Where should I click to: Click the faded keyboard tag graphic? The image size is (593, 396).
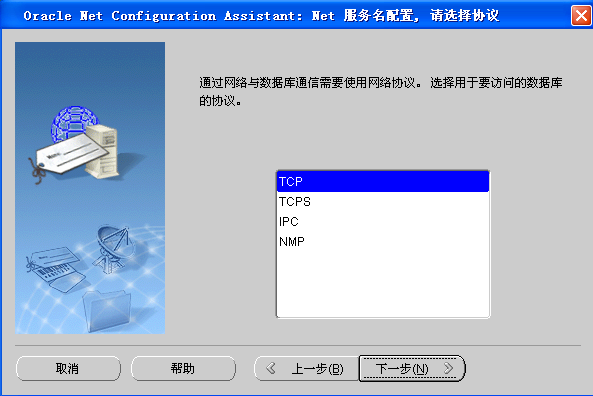click(56, 269)
